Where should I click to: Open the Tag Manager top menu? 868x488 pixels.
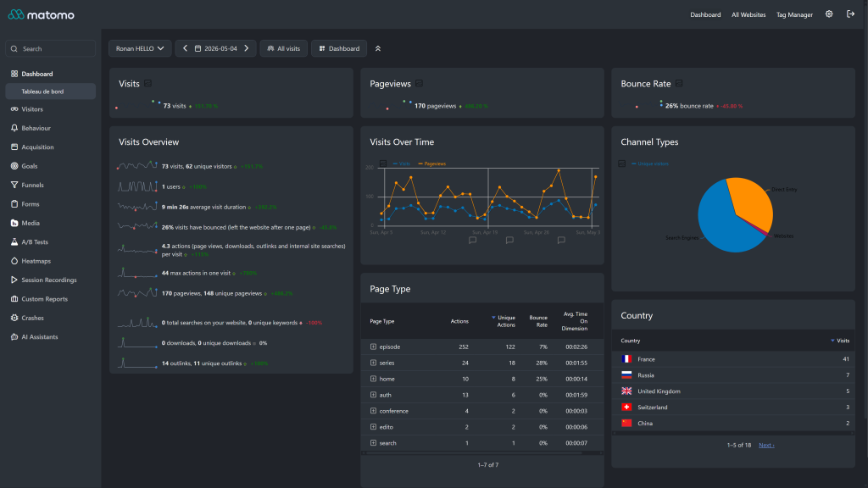794,15
